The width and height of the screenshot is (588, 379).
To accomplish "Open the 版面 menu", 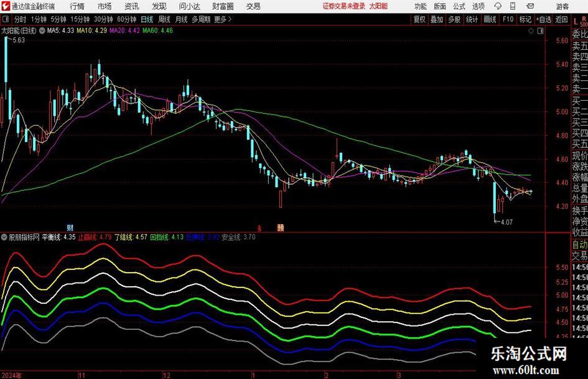I will click(x=440, y=6).
